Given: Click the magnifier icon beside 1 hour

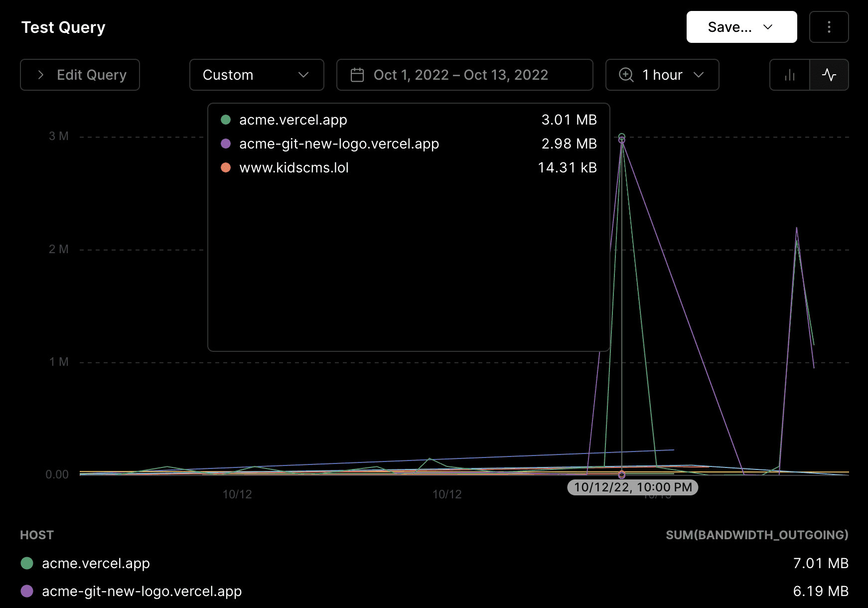Looking at the screenshot, I should coord(625,75).
